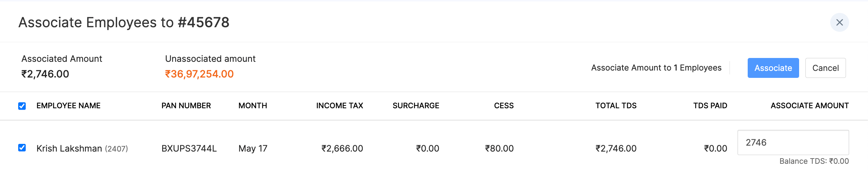Click the Associated Amount ₹2,746.00 value

(45, 74)
